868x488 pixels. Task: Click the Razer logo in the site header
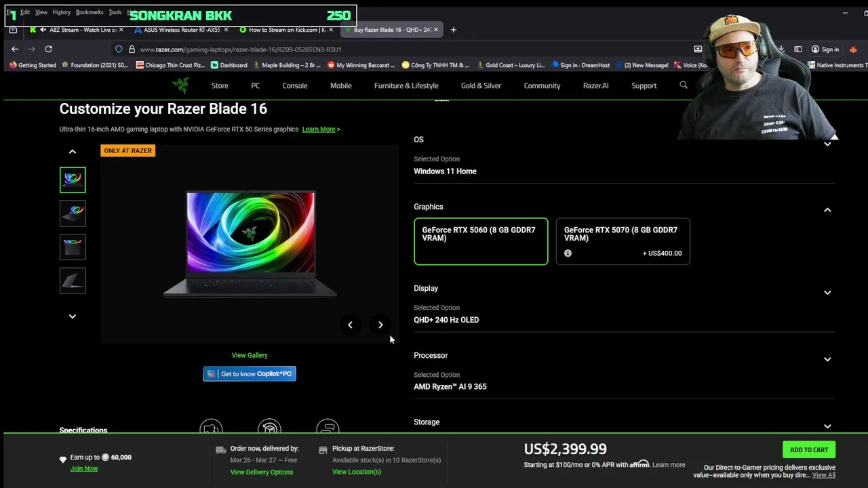(180, 85)
